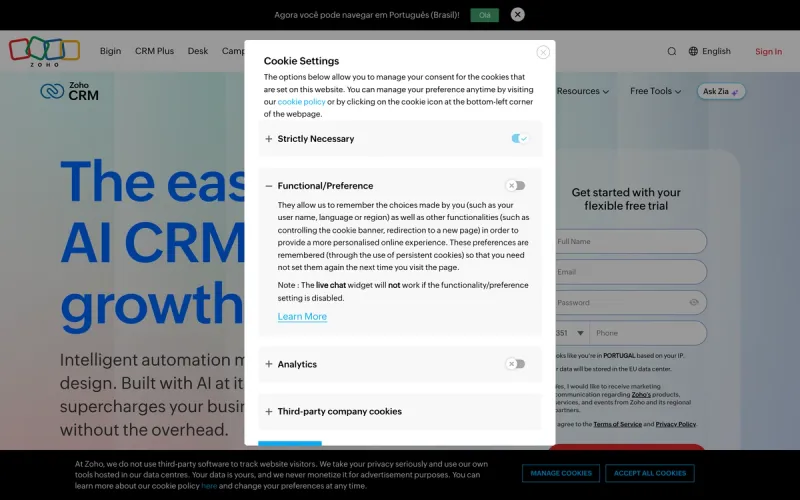Enable Functional/Preference cookies switch
This screenshot has height=500, width=800.
coord(515,186)
